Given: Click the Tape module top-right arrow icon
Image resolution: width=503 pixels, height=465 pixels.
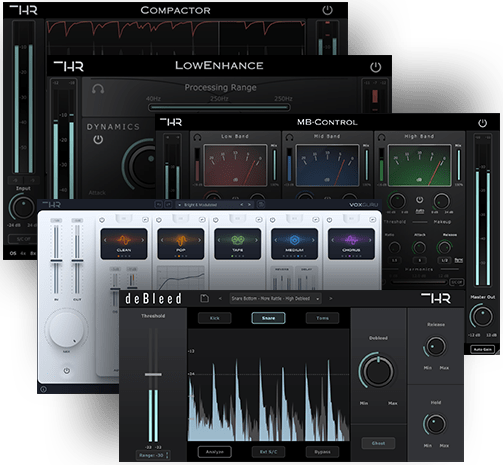Looking at the screenshot, I should [259, 219].
